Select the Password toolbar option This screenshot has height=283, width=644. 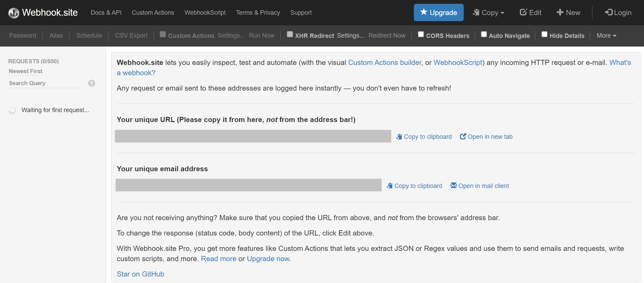(x=23, y=36)
